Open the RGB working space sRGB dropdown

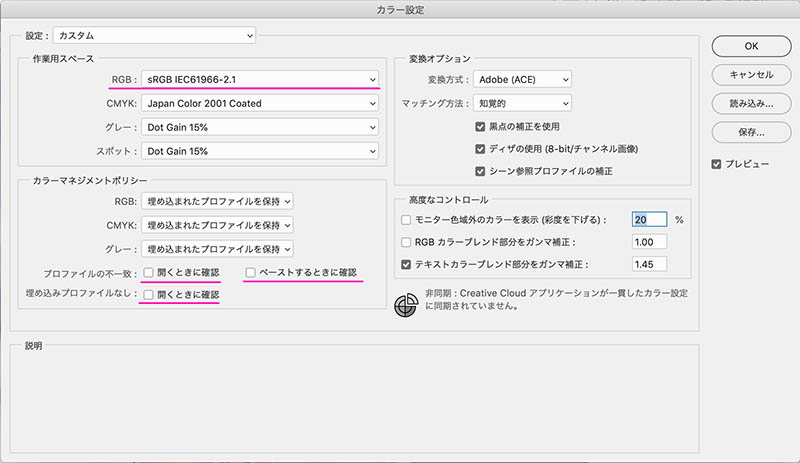coord(260,80)
